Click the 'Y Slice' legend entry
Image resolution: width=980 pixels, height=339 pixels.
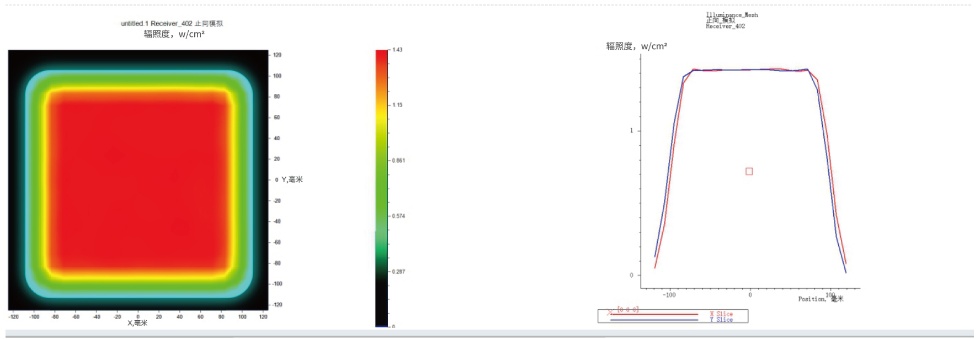click(x=721, y=320)
